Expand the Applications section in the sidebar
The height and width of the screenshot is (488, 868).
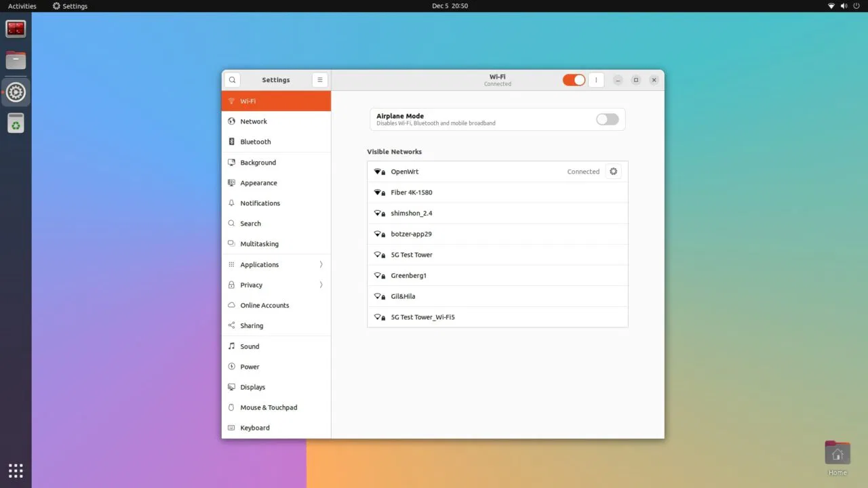pos(322,264)
